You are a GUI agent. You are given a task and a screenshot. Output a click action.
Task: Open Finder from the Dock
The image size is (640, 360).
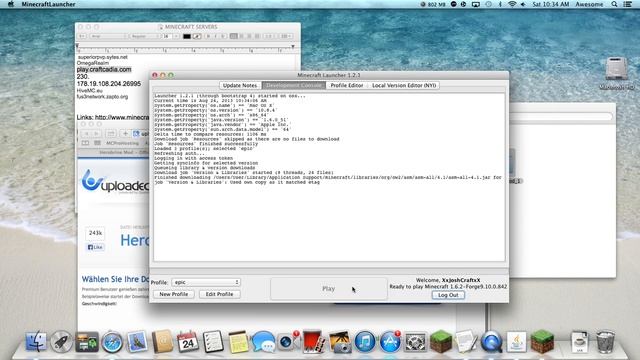click(36, 342)
